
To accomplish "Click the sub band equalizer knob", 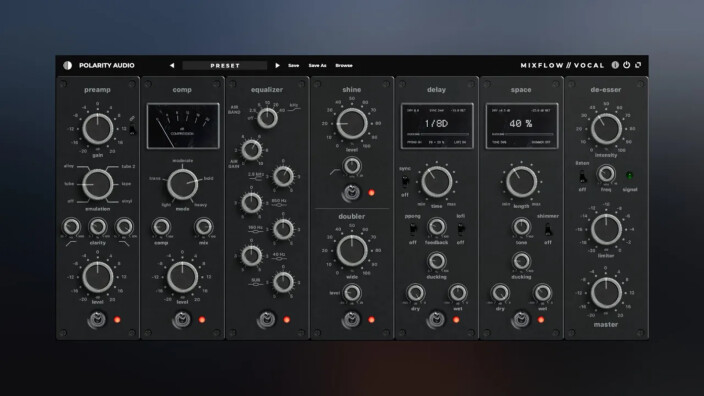I will click(283, 282).
